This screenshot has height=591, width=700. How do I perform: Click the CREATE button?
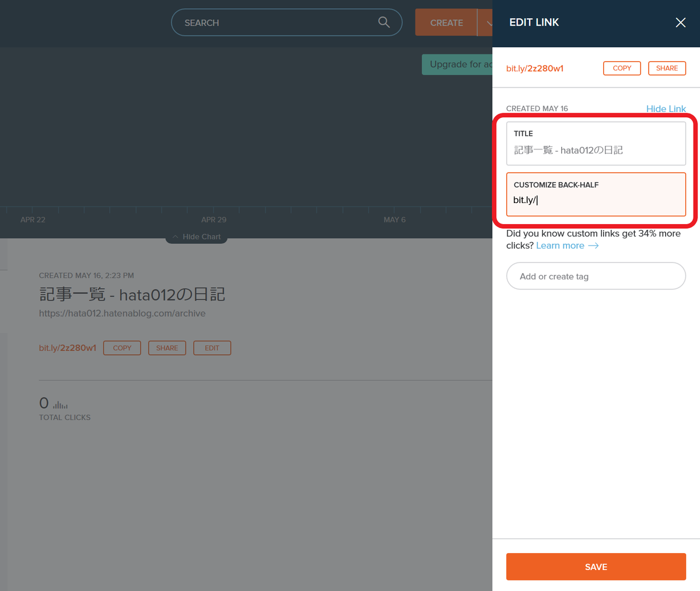point(446,23)
